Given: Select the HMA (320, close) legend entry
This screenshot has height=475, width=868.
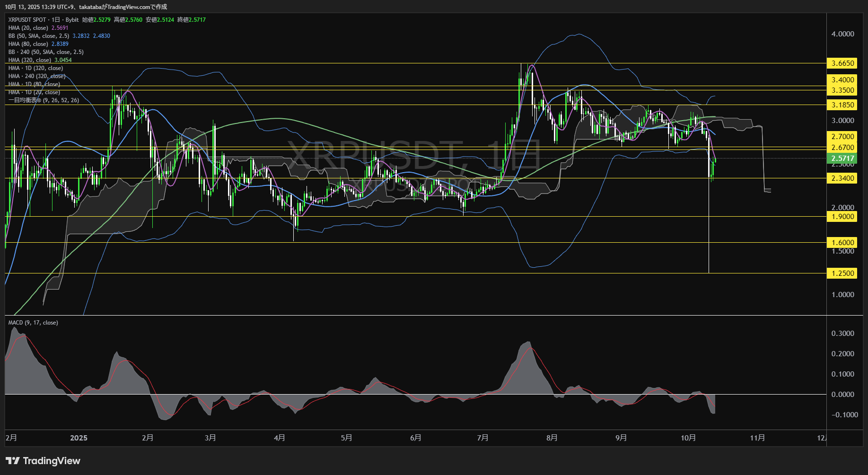Looking at the screenshot, I should tap(30, 60).
